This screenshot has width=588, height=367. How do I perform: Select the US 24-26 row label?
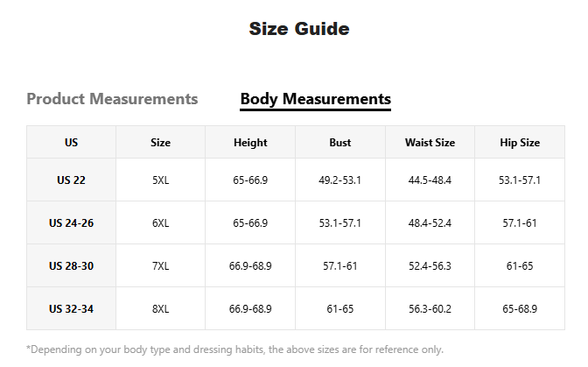click(71, 223)
